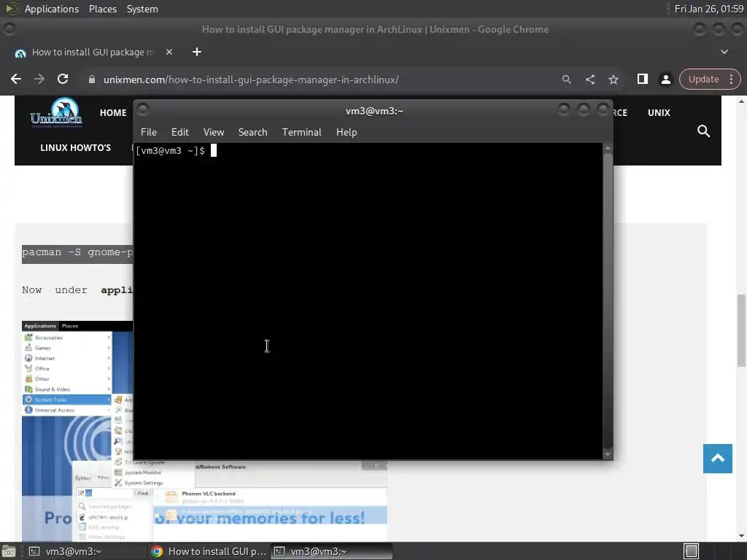Click the MATE logo icon in top panel
Screen dimensions: 747x560
[x=12, y=9]
